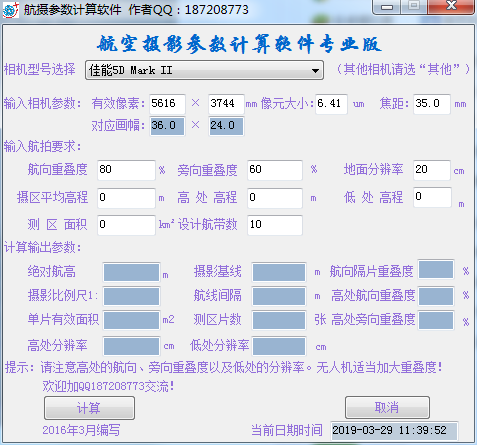Click the 欢迎加QQ187208773交流 text
The height and width of the screenshot is (445, 477).
(x=108, y=387)
